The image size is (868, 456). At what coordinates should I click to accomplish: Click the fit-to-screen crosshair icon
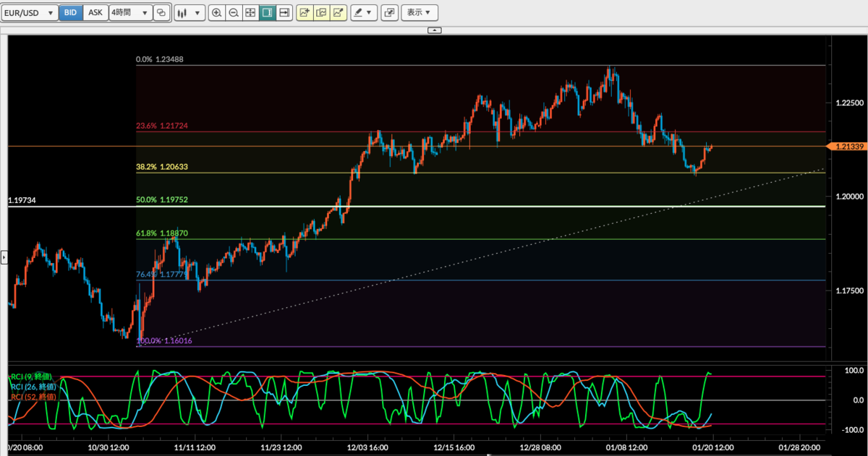(250, 12)
